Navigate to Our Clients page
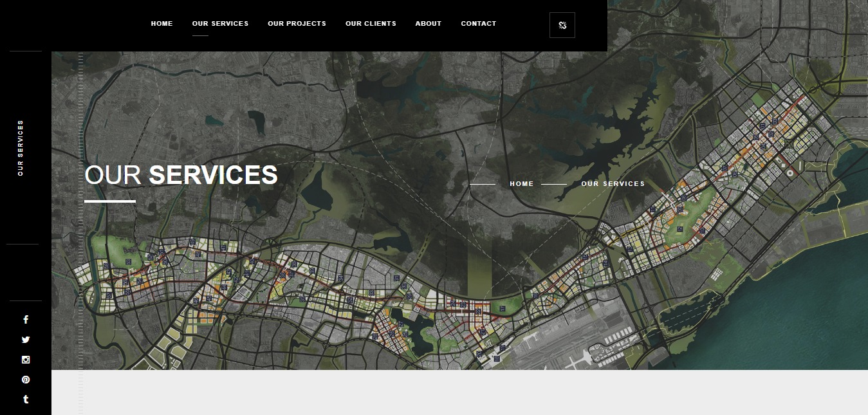The image size is (868, 415). pyautogui.click(x=371, y=24)
